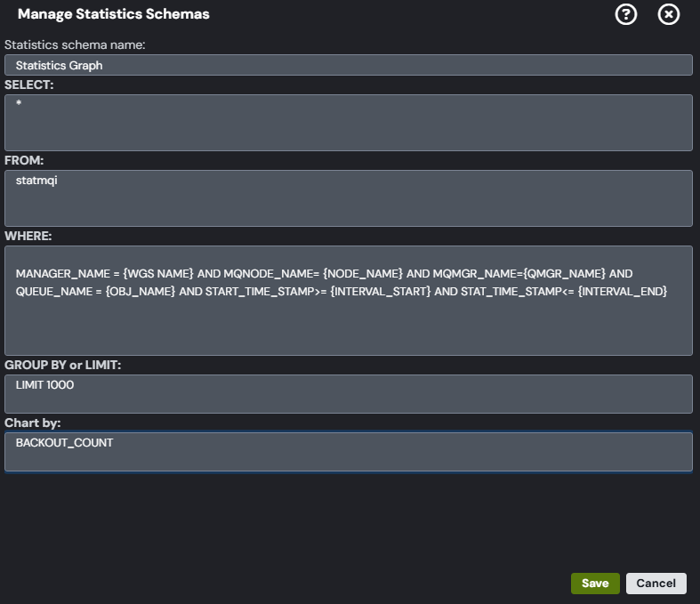Click the BACKOUT_COUNT text
Image resolution: width=700 pixels, height=604 pixels.
coord(64,443)
